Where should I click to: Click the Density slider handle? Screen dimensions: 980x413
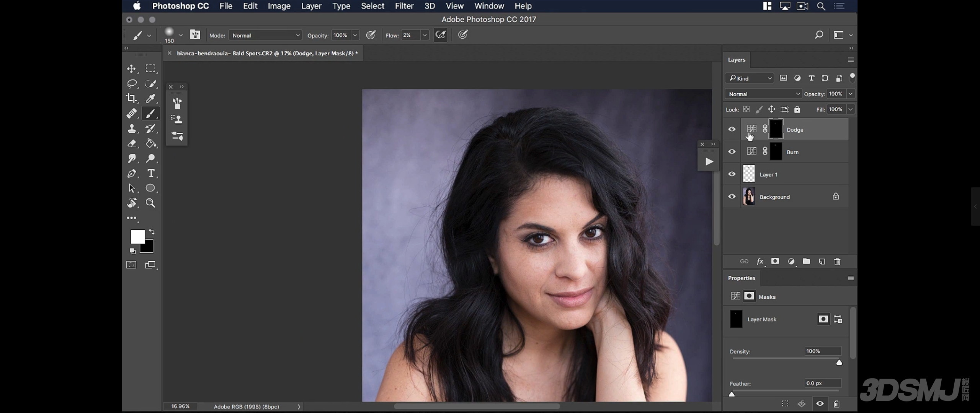[839, 362]
